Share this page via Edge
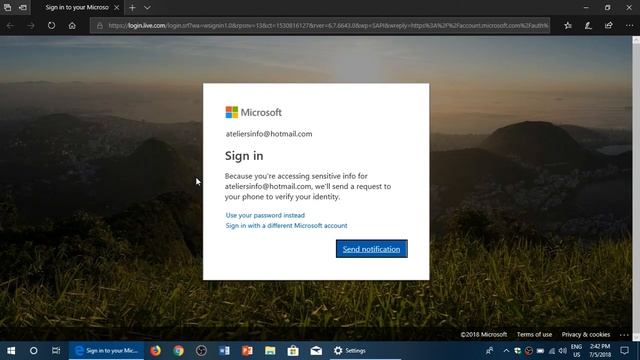The image size is (640, 360). (x=609, y=25)
